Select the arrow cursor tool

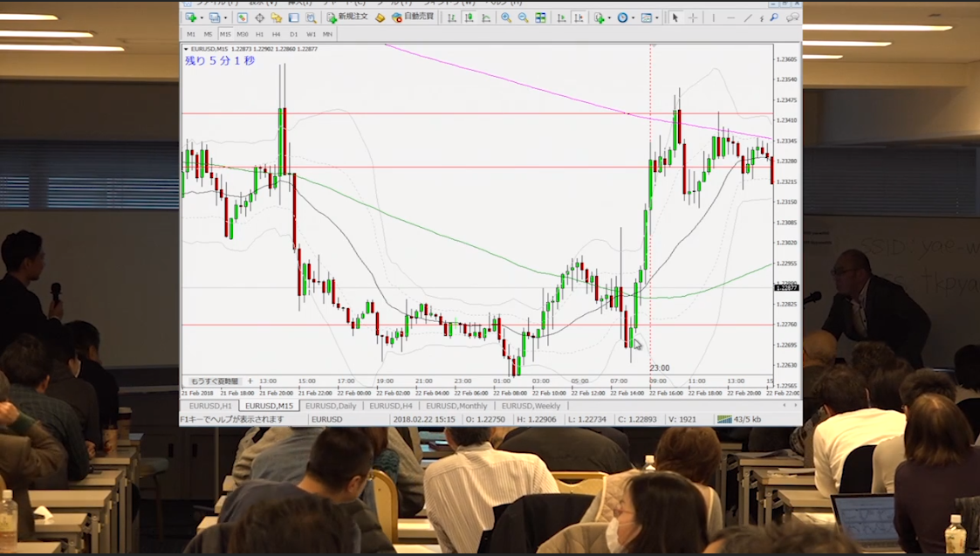[675, 17]
